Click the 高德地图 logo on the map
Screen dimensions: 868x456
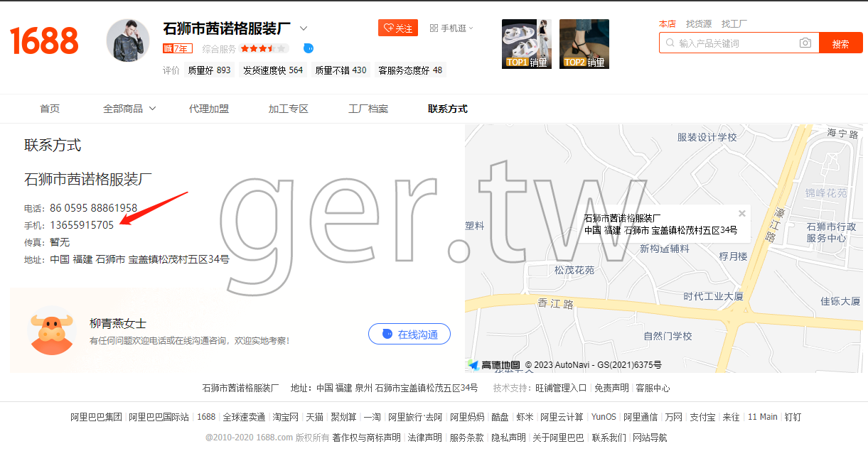(x=494, y=365)
